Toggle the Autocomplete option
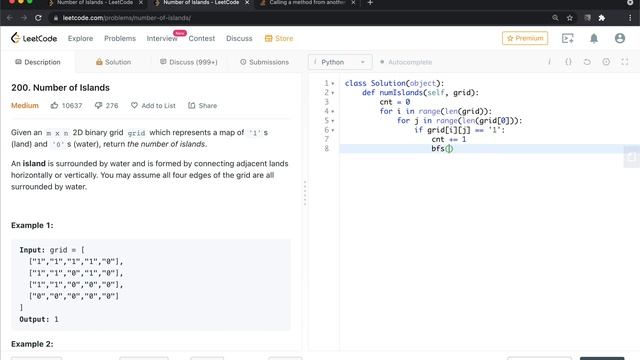640x360 pixels. pos(406,62)
